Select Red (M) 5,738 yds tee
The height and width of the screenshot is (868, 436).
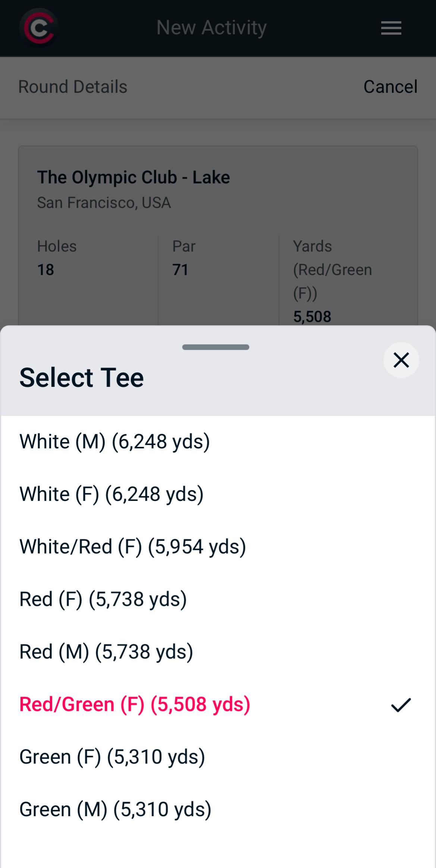[x=106, y=652]
